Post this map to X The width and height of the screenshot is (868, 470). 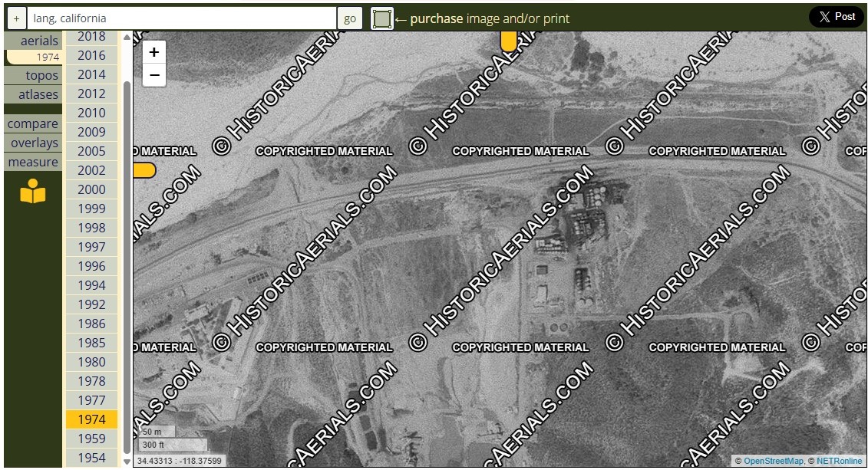tap(836, 17)
